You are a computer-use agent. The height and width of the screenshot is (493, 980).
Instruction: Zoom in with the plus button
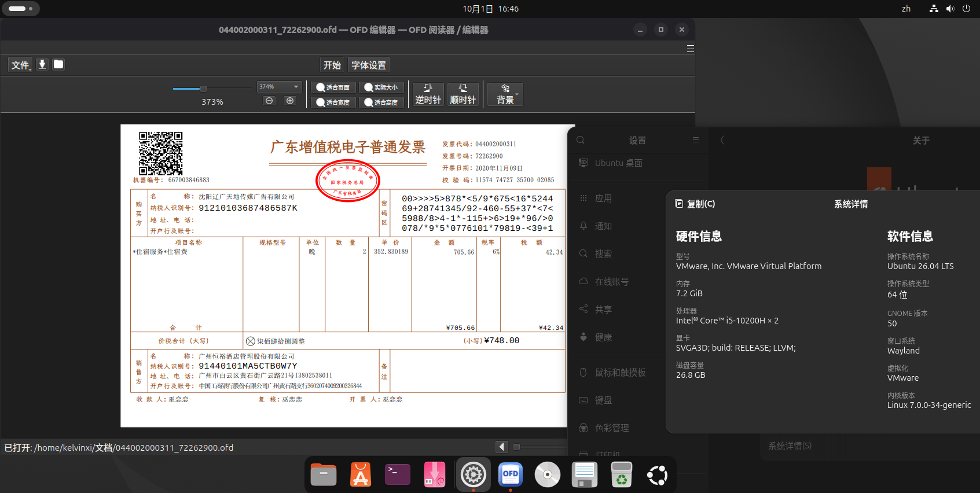(290, 101)
